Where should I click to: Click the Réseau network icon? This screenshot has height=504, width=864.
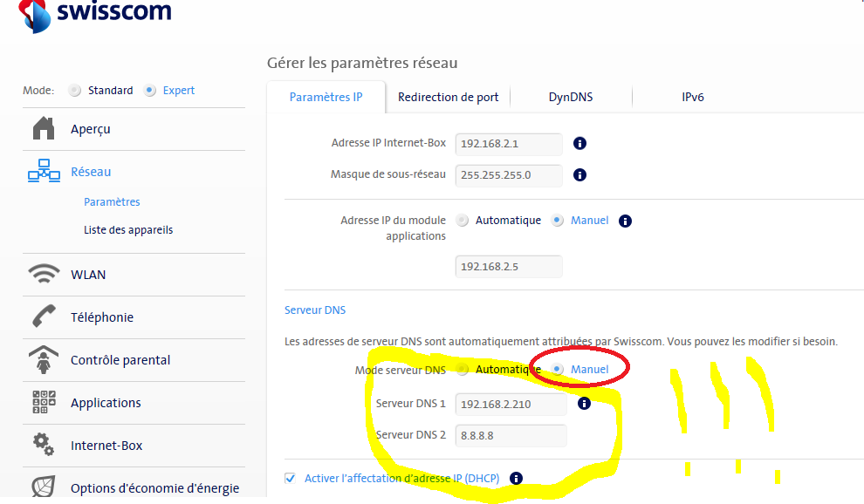pos(43,172)
